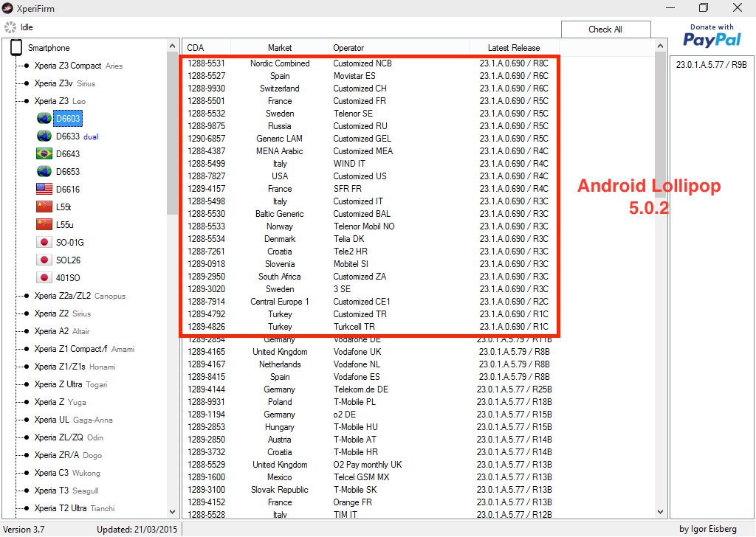
Task: Expand the Xperia C3 Wukong node
Action: click(26, 473)
